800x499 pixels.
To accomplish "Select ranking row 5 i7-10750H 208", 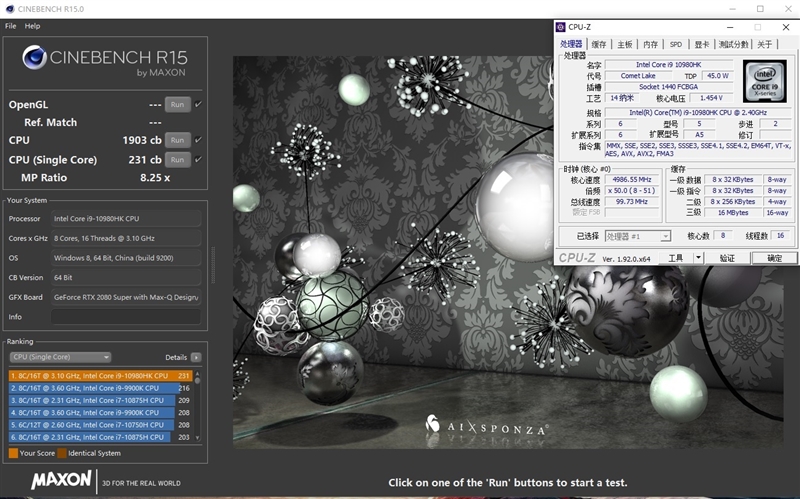I will (x=99, y=425).
